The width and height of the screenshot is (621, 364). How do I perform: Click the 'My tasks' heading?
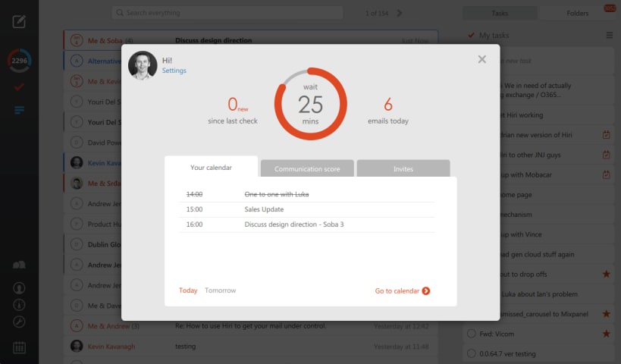coord(494,35)
